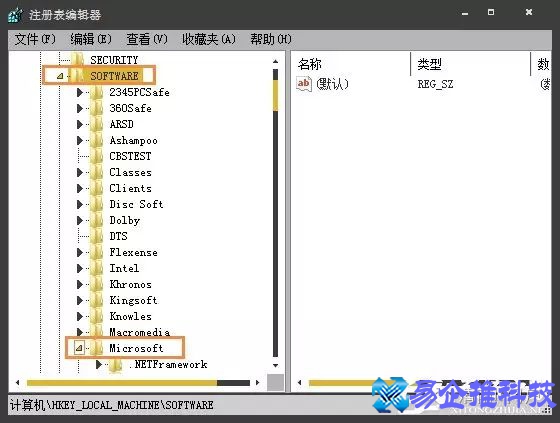
Task: Click the Intel folder icon
Action: [x=97, y=268]
